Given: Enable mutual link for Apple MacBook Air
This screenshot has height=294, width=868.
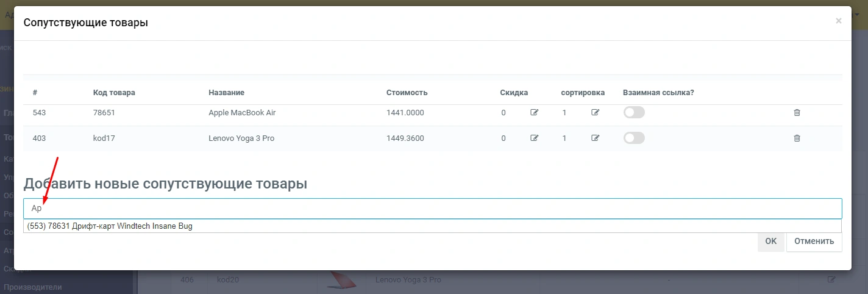Looking at the screenshot, I should tap(634, 113).
